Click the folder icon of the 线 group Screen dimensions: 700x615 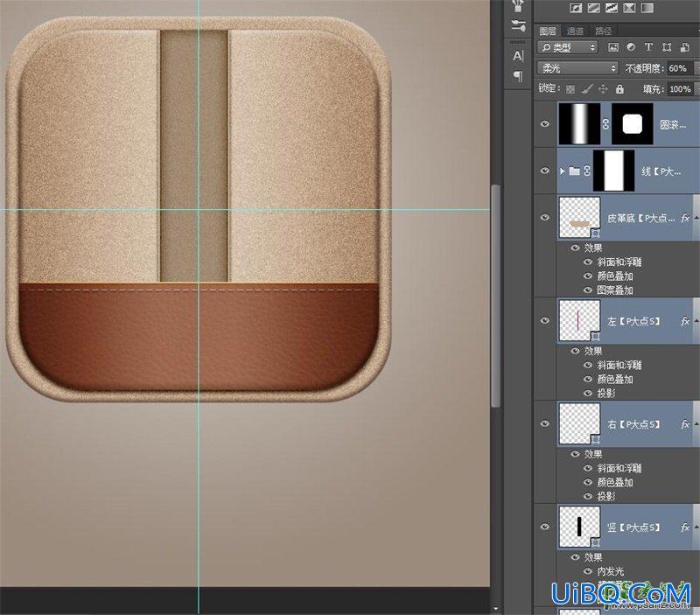[x=575, y=171]
